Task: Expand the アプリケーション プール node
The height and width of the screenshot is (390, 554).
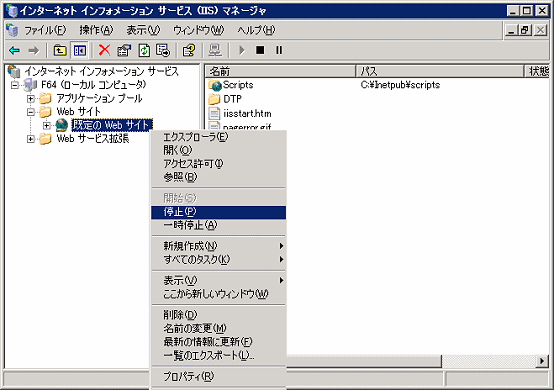Action: pos(30,99)
